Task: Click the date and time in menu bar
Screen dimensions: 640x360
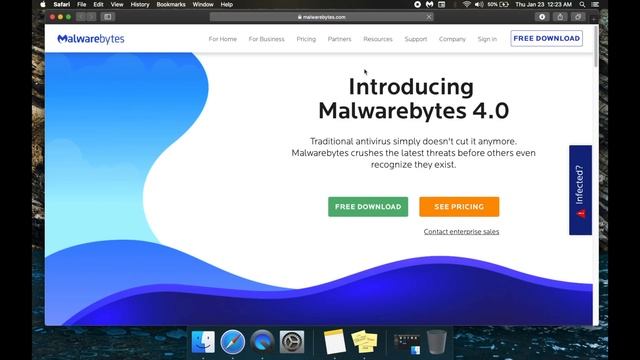Action: [543, 4]
